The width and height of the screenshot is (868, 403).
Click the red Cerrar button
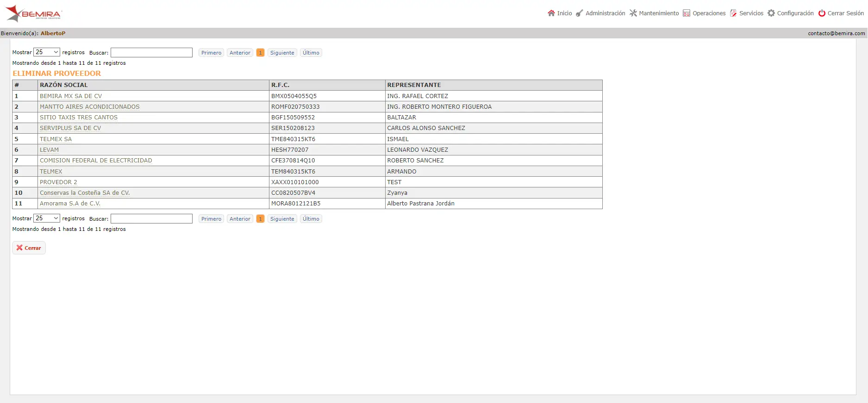(29, 248)
